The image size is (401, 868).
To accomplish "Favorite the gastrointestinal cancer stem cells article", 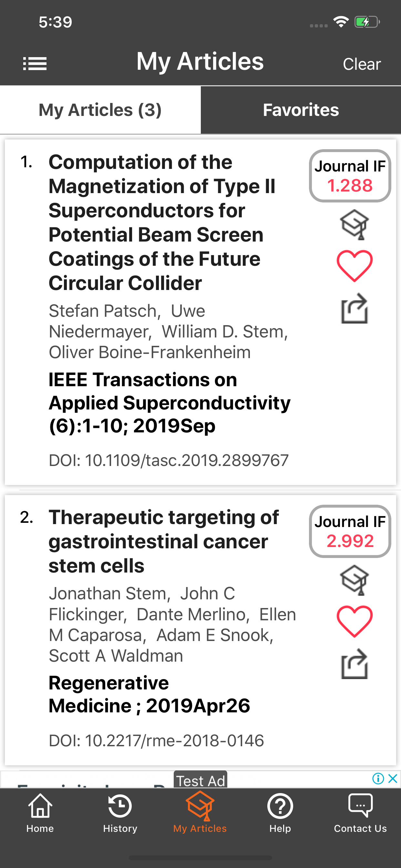I will click(355, 621).
